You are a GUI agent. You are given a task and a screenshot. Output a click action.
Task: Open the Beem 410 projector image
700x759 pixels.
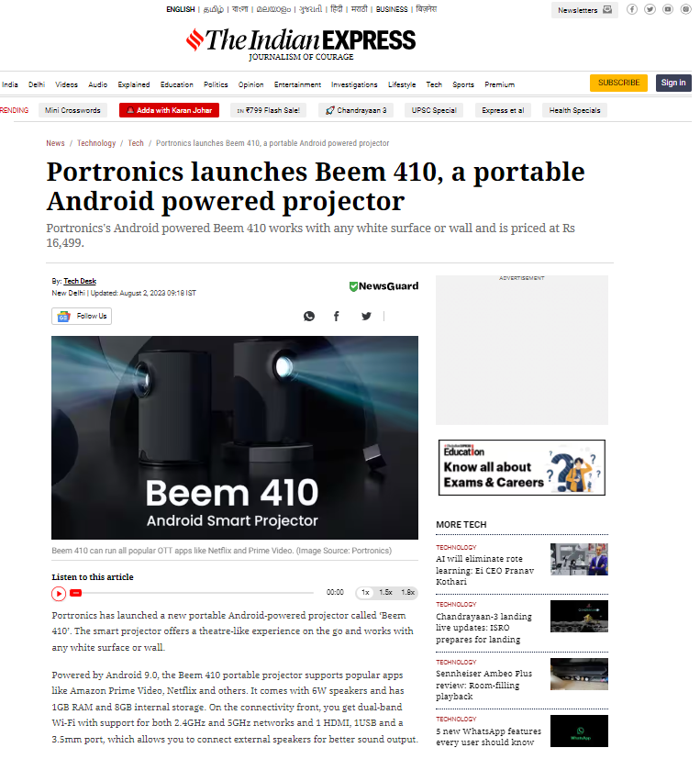tap(235, 438)
